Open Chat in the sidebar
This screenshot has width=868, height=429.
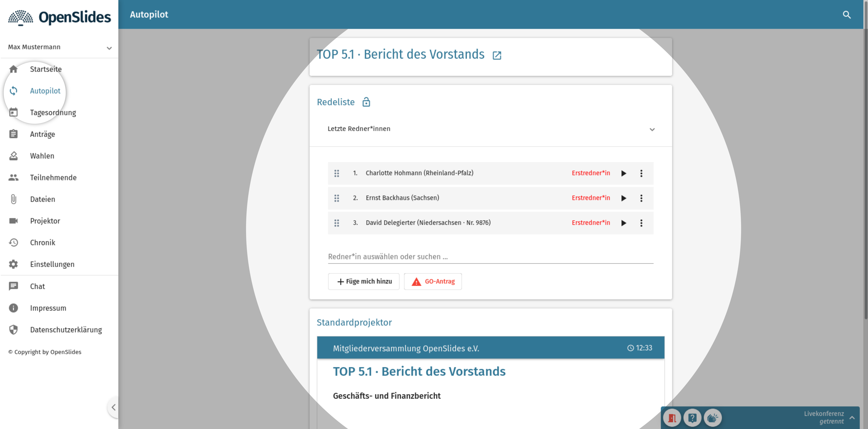point(60,287)
